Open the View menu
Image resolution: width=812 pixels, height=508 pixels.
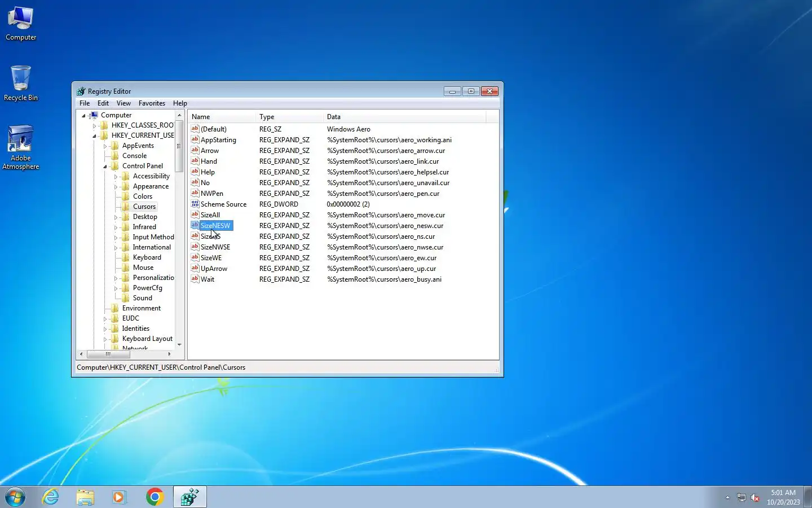pyautogui.click(x=123, y=103)
